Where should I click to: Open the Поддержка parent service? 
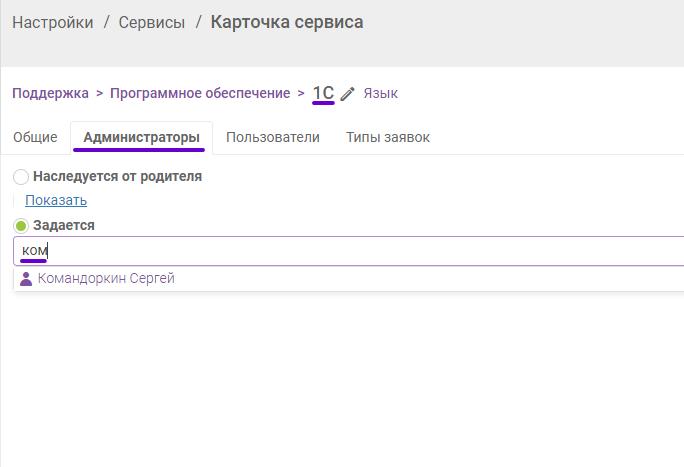50,93
